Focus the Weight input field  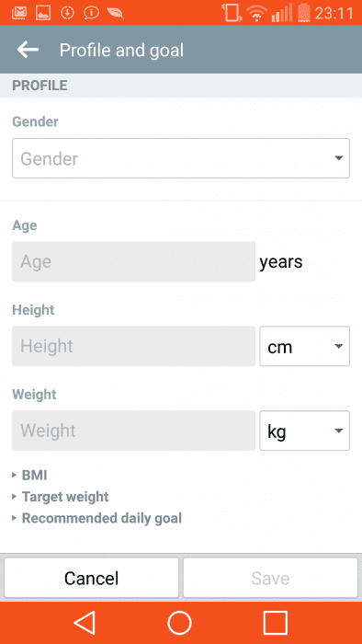click(133, 431)
